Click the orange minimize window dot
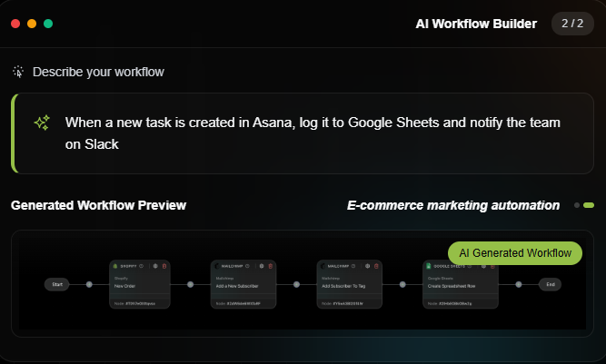The image size is (606, 364). (x=32, y=24)
